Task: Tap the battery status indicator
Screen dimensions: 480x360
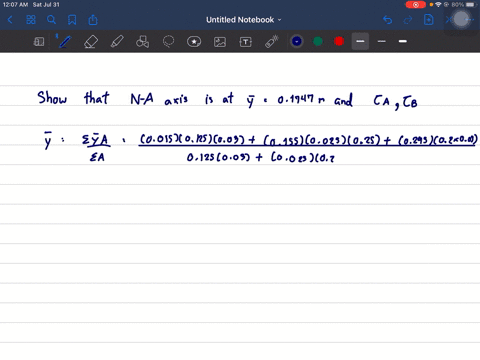Action: point(471,5)
